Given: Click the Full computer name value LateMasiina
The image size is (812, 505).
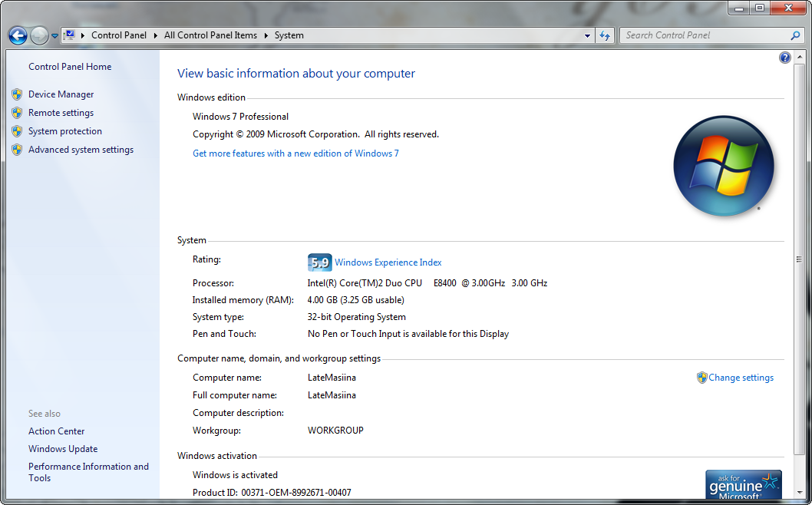Looking at the screenshot, I should click(x=332, y=395).
